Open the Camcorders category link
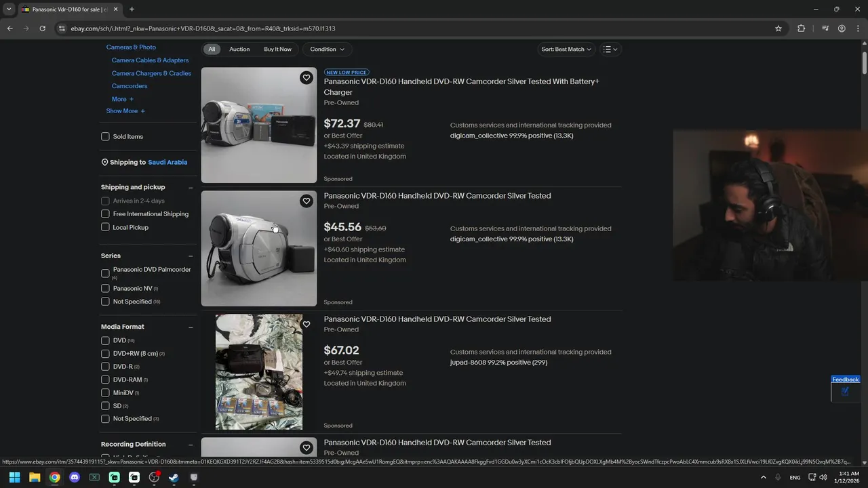The width and height of the screenshot is (868, 488). point(130,86)
